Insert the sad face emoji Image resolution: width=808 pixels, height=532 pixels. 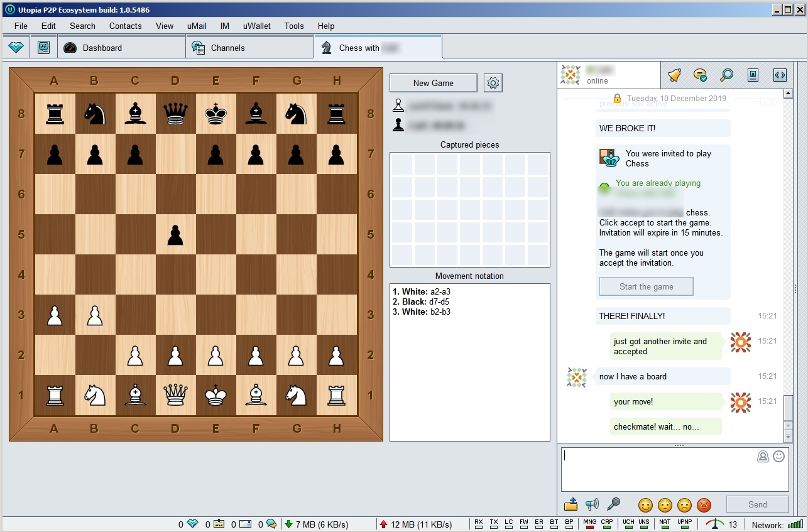pyautogui.click(x=684, y=504)
